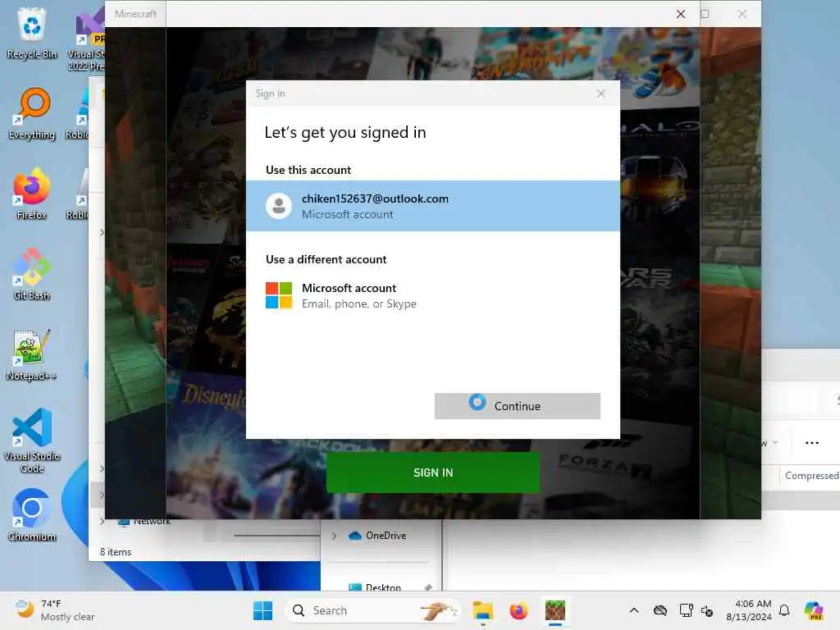Open the notifications bell
The image size is (840, 630).
tap(784, 610)
